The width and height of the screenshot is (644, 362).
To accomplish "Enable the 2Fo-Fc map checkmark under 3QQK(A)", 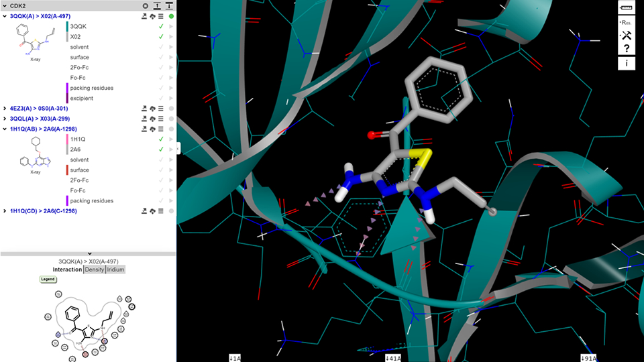I will (161, 67).
